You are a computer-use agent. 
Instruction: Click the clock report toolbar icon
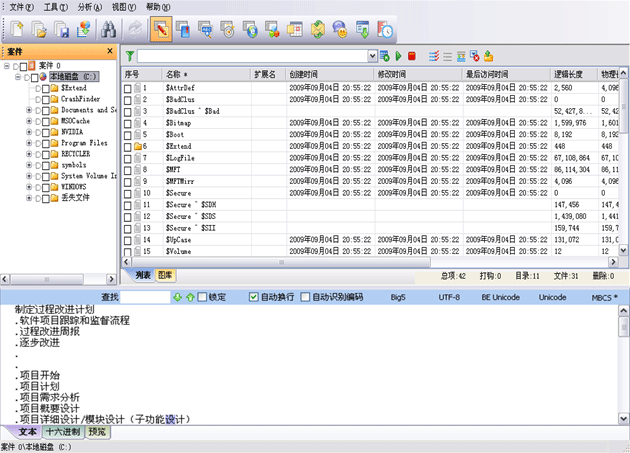tap(385, 29)
